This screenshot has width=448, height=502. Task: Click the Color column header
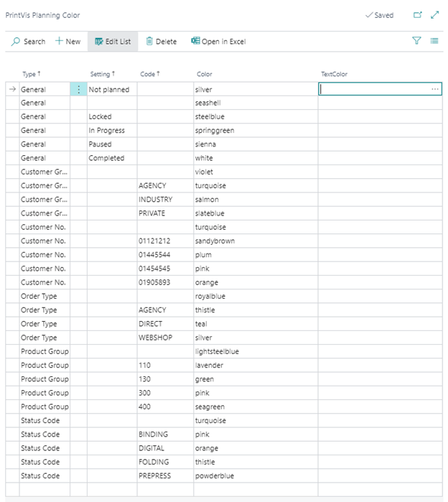(204, 74)
